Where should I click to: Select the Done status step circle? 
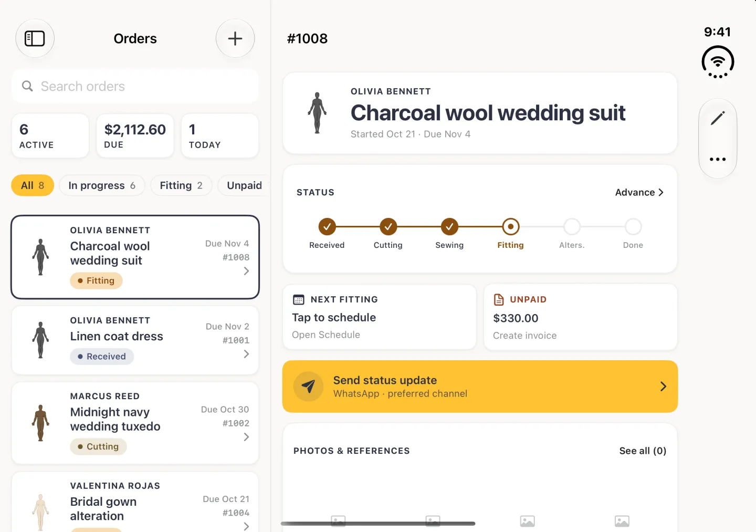click(x=633, y=227)
